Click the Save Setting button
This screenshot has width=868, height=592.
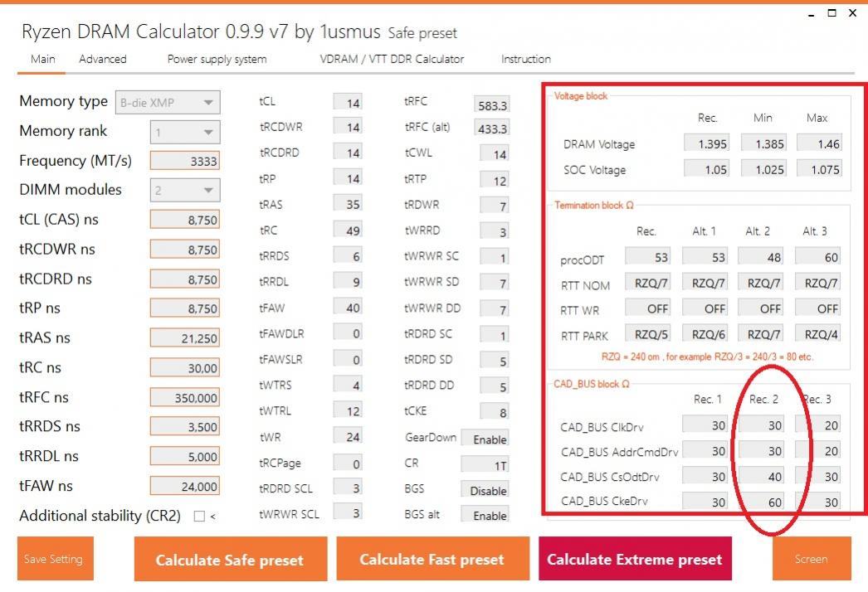pos(56,559)
